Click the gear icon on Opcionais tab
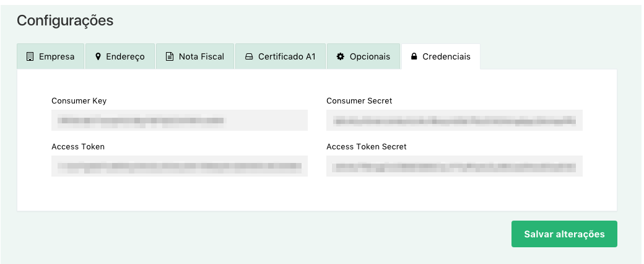Viewport: 644px width, 264px height. (340, 56)
